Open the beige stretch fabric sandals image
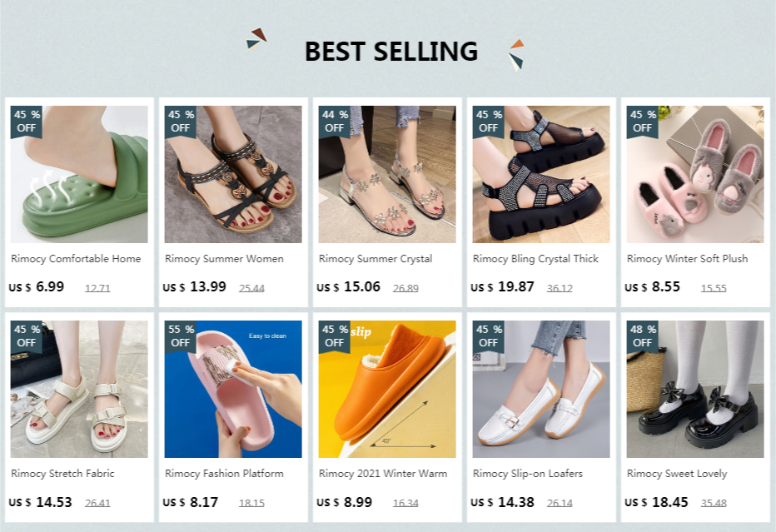776x532 pixels. tap(79, 390)
